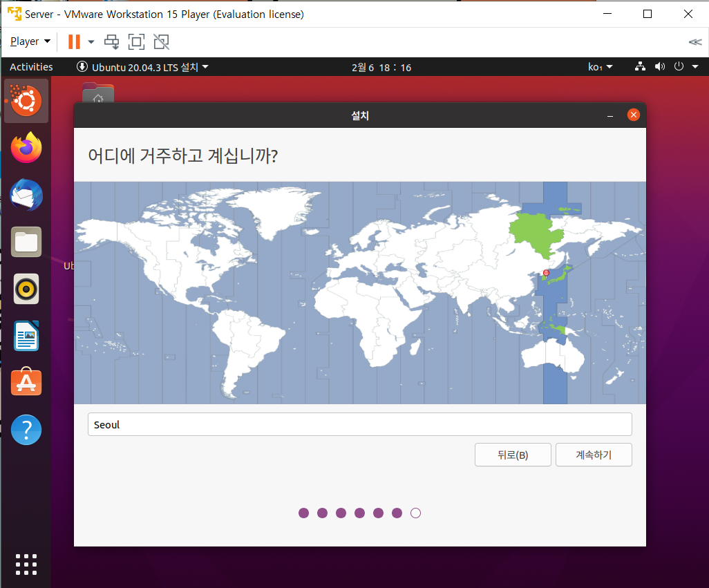Click the volume speaker icon
The image size is (709, 588).
point(660,67)
